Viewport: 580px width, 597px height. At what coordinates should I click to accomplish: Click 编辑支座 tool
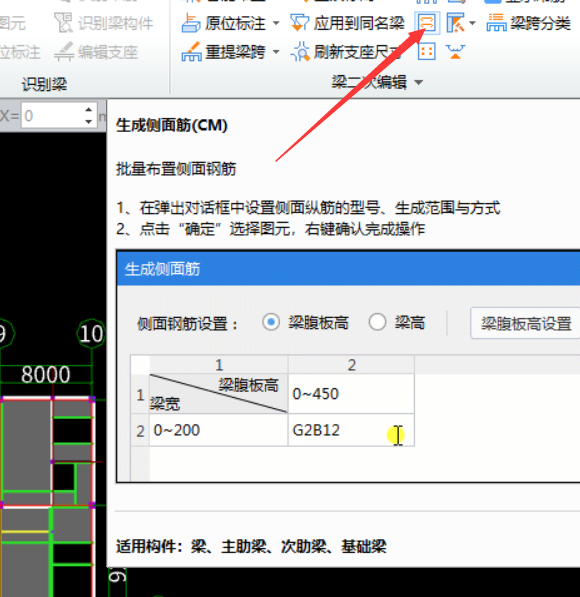click(x=96, y=52)
